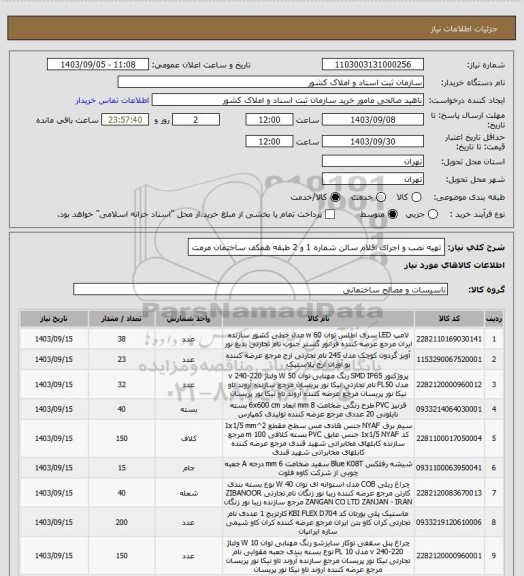524x576 pixels.
Task: Click product code 115329006752000​1
Action: [449, 360]
